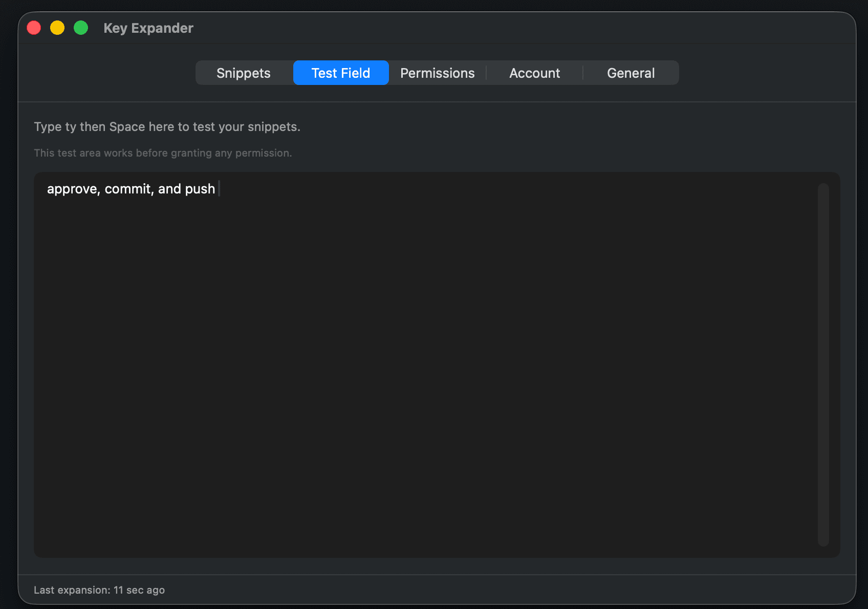Maximize the Key Expander window
This screenshot has height=609, width=868.
pos(81,28)
